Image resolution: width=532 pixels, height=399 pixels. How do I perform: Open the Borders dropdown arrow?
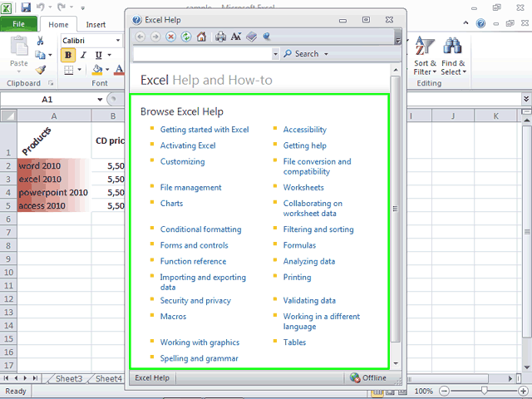click(80, 70)
